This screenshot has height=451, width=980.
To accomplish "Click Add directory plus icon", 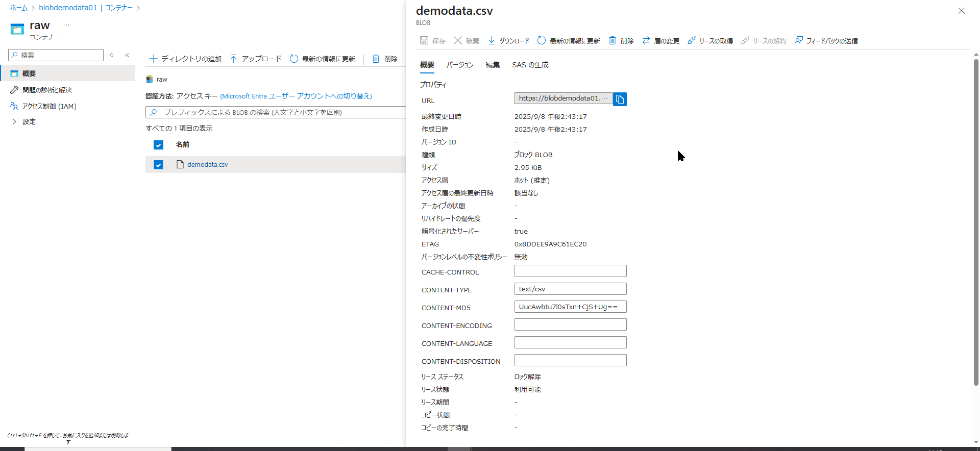I will [153, 59].
